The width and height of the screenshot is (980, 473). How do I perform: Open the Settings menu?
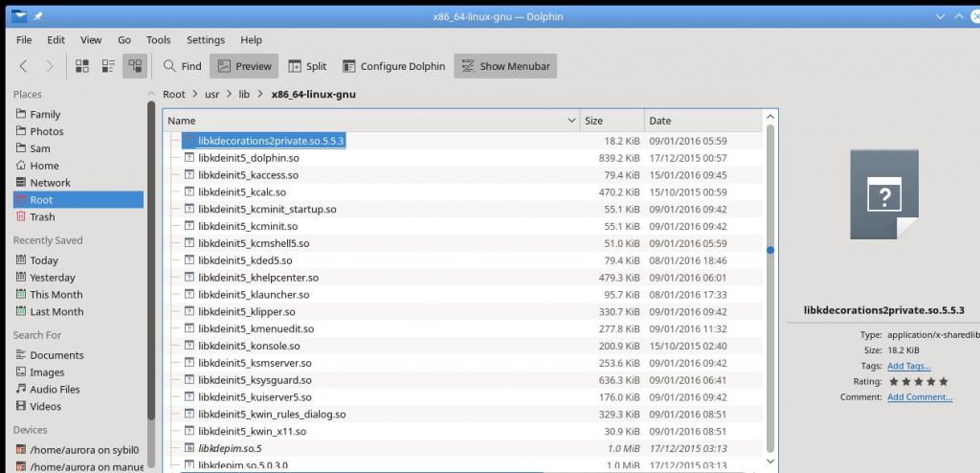(206, 40)
